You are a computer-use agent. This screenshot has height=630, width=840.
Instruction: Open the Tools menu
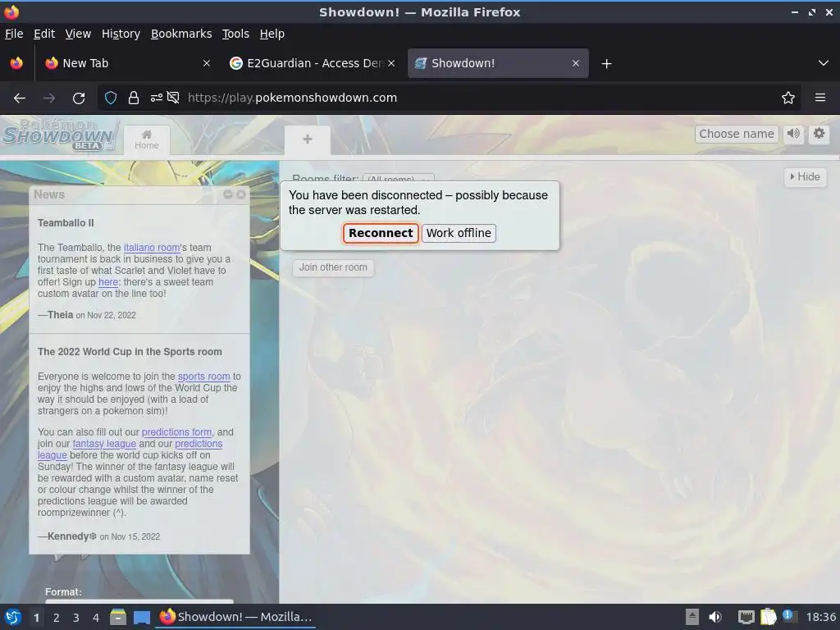click(235, 34)
